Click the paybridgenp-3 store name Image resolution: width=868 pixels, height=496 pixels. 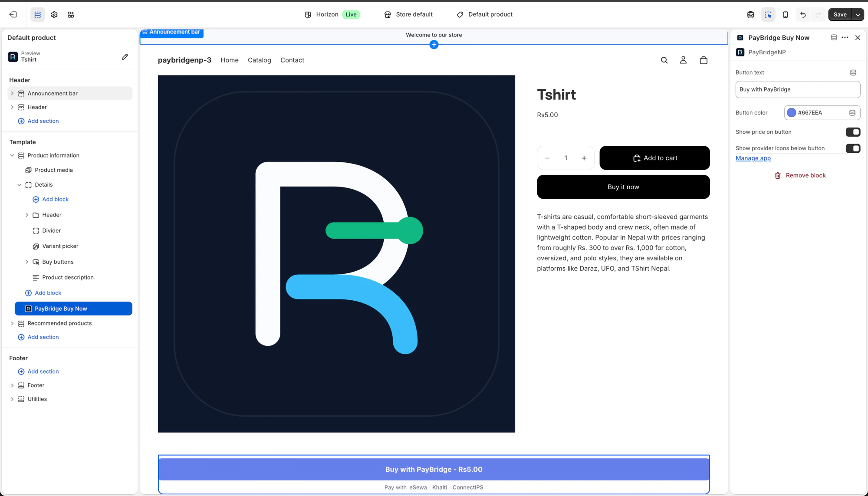pyautogui.click(x=184, y=60)
